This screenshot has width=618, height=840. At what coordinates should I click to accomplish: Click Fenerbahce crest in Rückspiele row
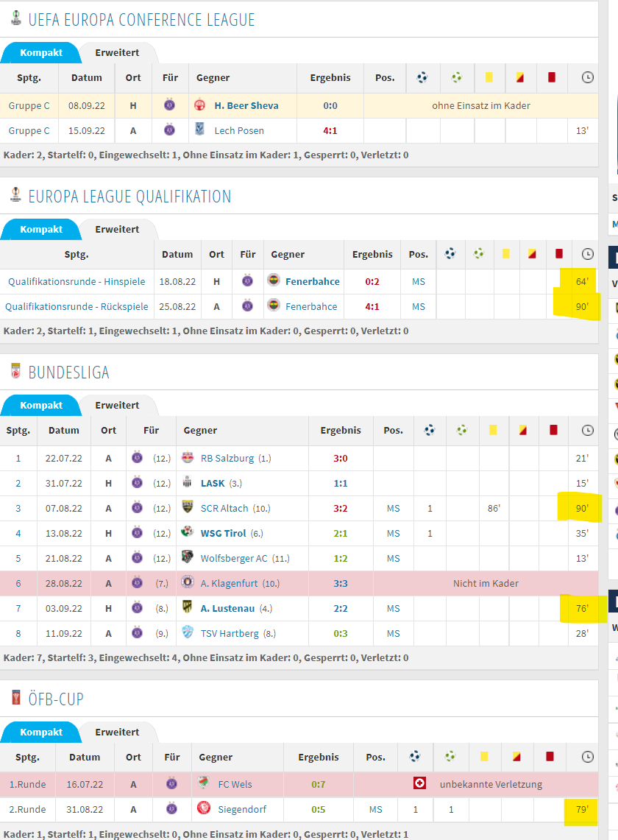274,306
